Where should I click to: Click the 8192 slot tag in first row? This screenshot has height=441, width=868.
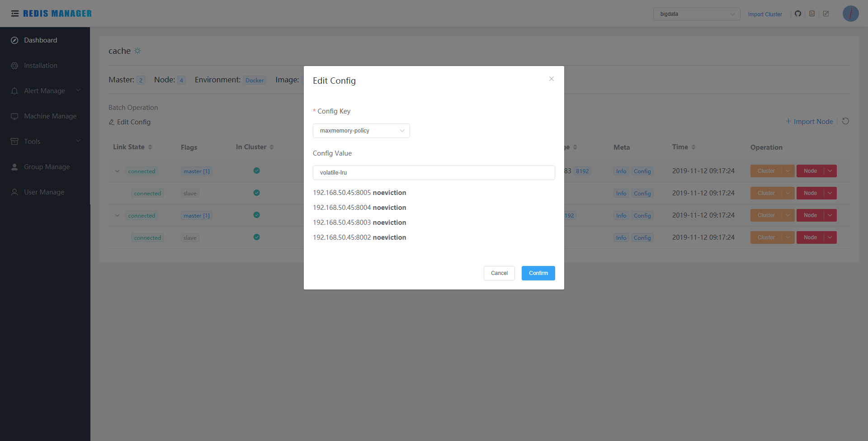582,171
